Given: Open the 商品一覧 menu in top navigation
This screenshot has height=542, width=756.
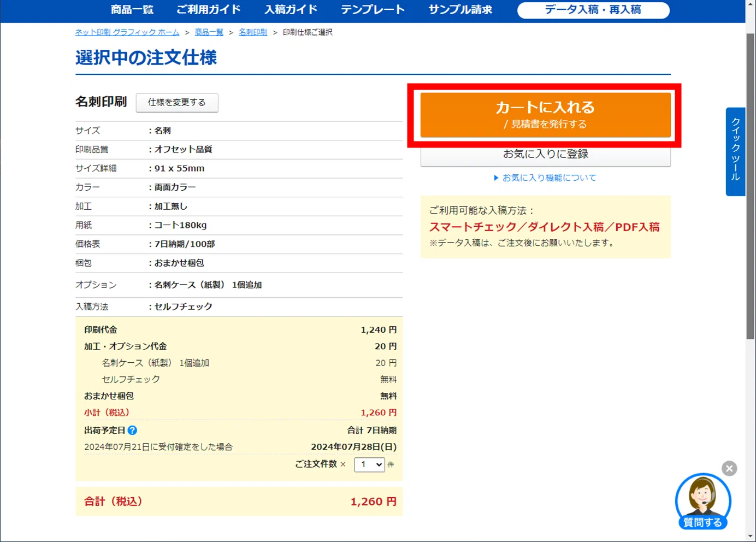Looking at the screenshot, I should 132,10.
